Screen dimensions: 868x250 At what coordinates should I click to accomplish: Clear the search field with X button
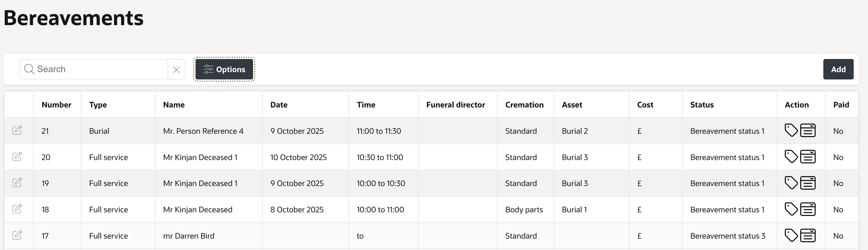(x=176, y=70)
